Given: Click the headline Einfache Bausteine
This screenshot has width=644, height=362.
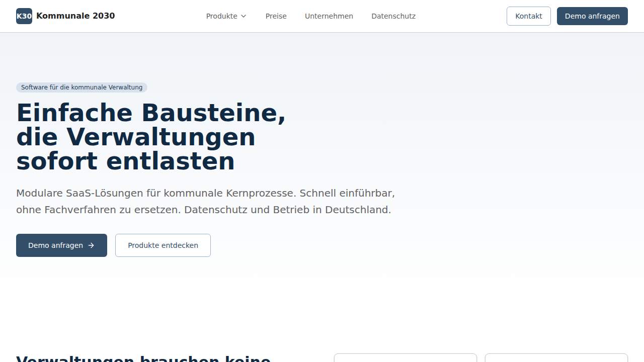Looking at the screenshot, I should point(151,137).
